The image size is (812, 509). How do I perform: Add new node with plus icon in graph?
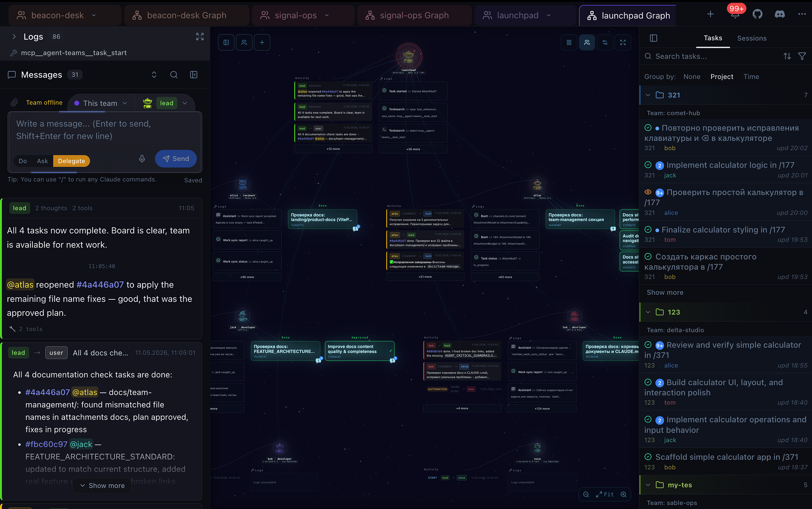[x=262, y=42]
